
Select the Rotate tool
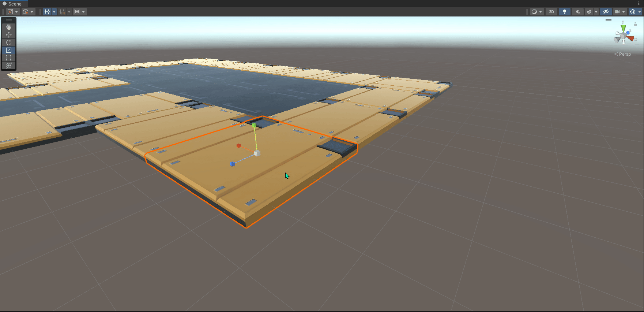[9, 42]
